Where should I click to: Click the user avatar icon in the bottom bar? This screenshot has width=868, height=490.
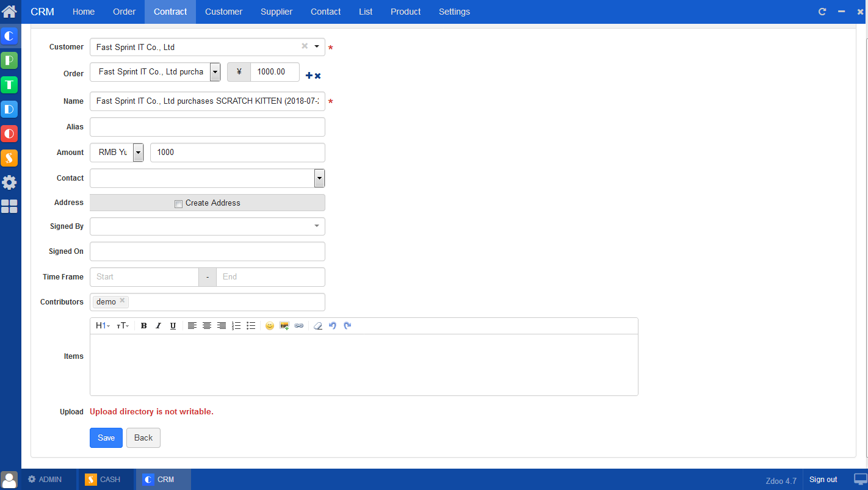(9, 480)
